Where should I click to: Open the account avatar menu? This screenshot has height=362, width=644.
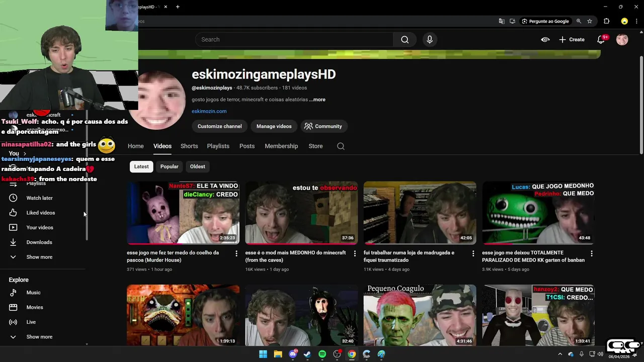coord(622,40)
